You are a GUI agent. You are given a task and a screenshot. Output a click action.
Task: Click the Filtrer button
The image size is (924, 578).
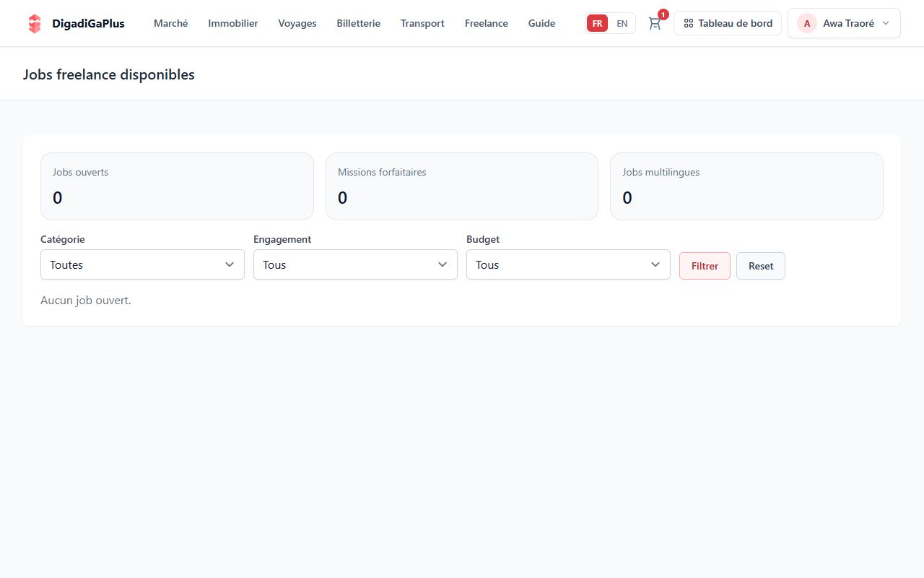[x=705, y=266]
